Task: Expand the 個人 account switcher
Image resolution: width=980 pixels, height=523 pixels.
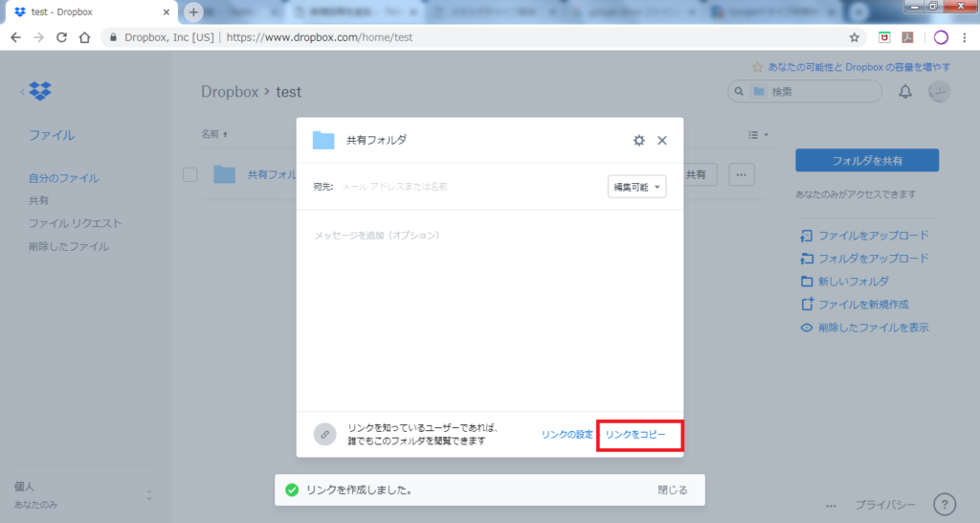Action: point(148,495)
